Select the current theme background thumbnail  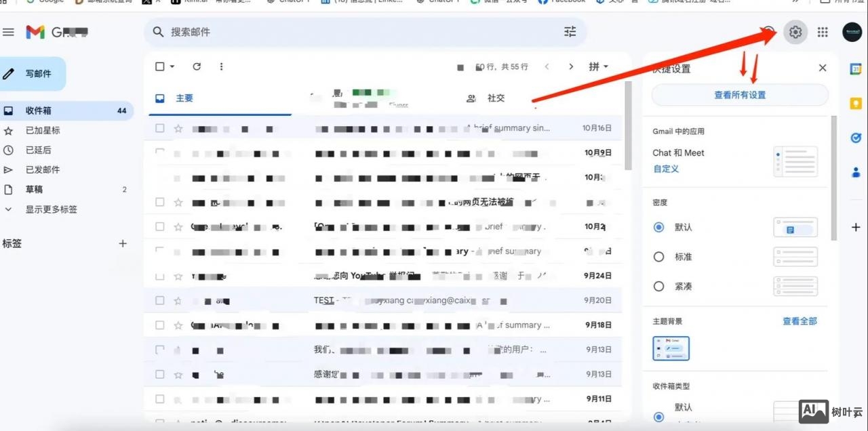coord(671,348)
